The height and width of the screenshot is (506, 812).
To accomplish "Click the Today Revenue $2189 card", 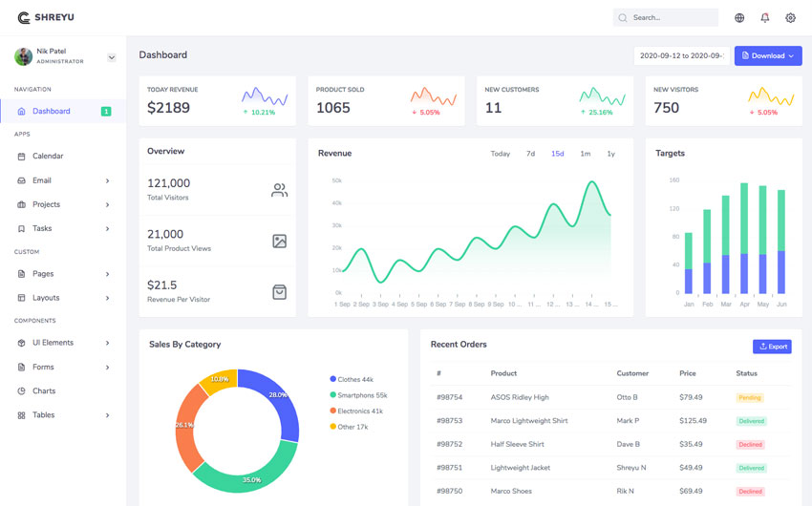I will pyautogui.click(x=218, y=101).
